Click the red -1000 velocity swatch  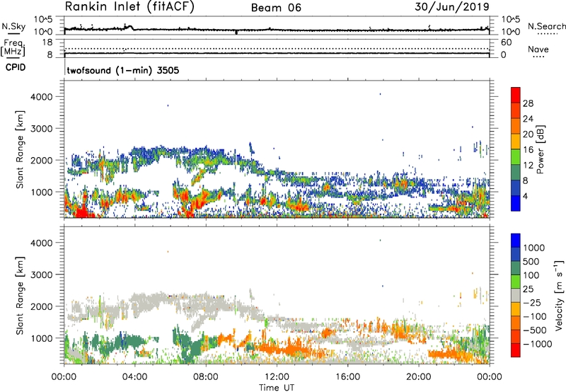(x=516, y=350)
